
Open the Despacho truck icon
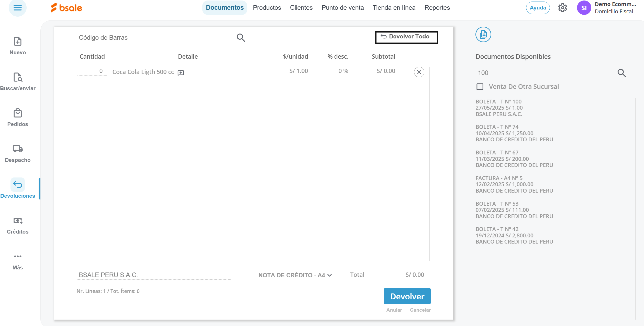click(x=18, y=149)
